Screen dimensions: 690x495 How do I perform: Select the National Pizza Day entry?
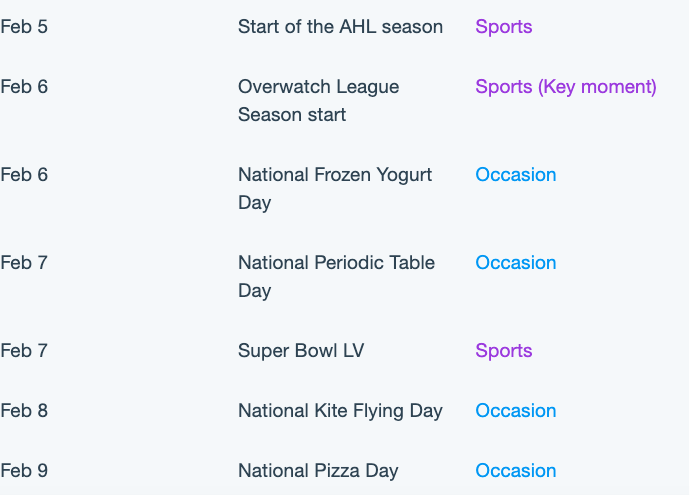point(318,471)
